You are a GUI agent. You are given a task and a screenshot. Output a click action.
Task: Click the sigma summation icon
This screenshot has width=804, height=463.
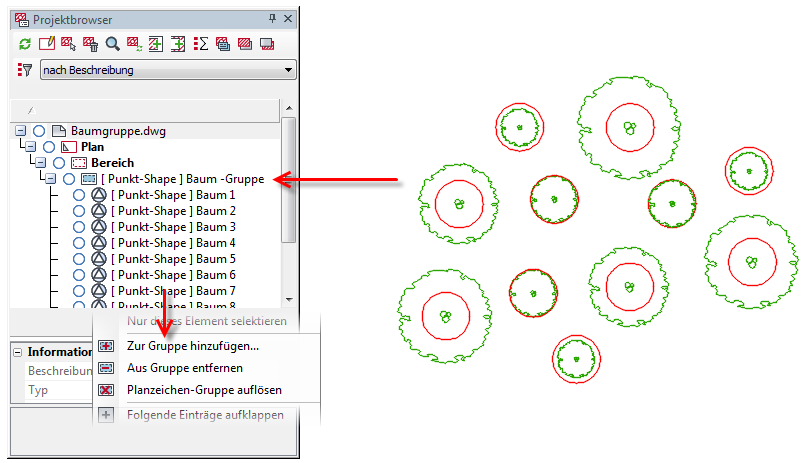tap(200, 44)
